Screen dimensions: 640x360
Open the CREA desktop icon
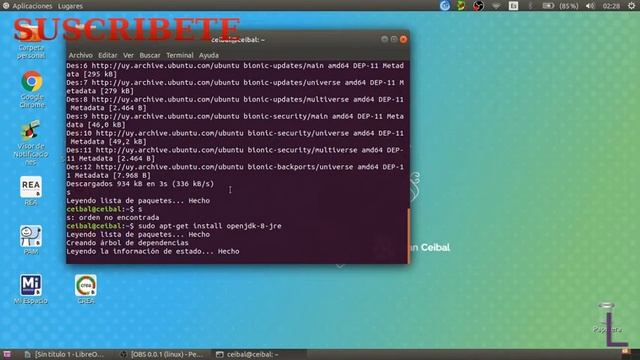click(86, 289)
